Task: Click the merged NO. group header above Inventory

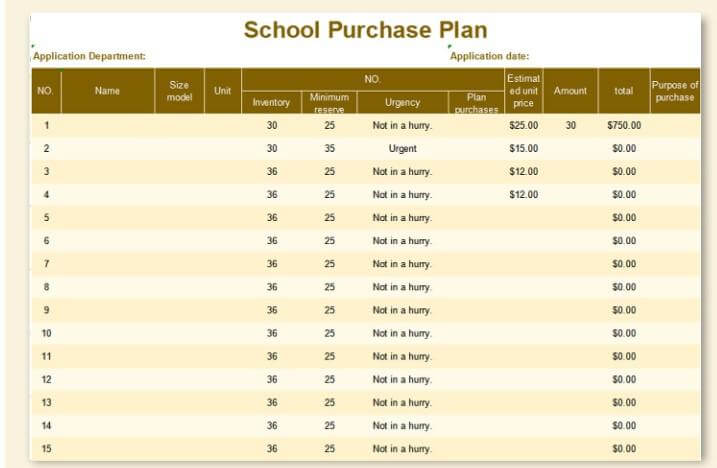Action: (372, 78)
